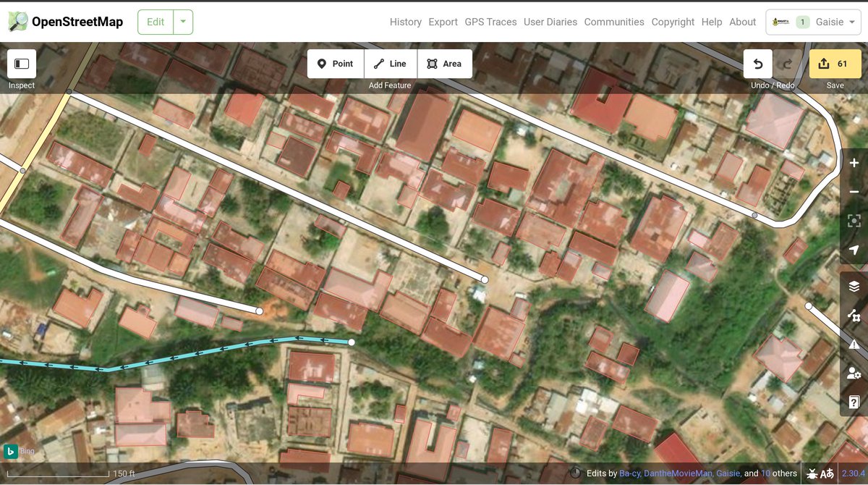Click the geolocate arrow icon
868x485 pixels.
click(852, 250)
